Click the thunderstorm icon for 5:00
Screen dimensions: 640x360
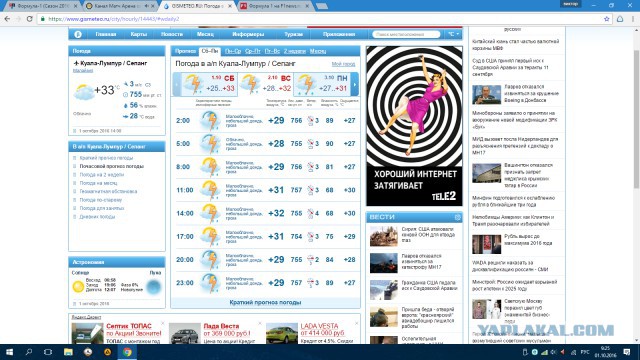(x=210, y=144)
